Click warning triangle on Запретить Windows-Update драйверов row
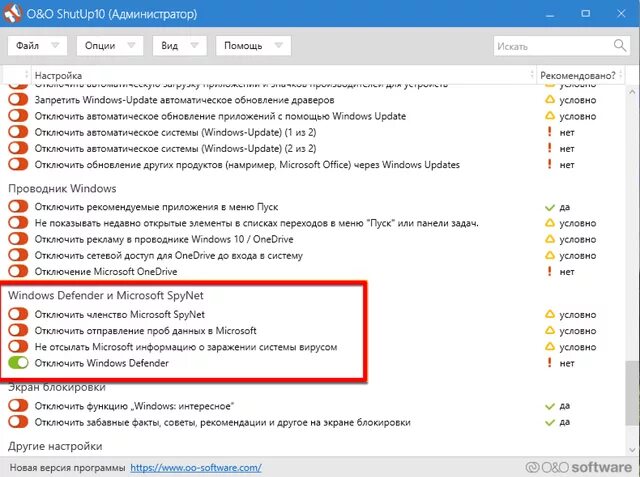Viewport: 640px width, 477px height. (x=550, y=100)
